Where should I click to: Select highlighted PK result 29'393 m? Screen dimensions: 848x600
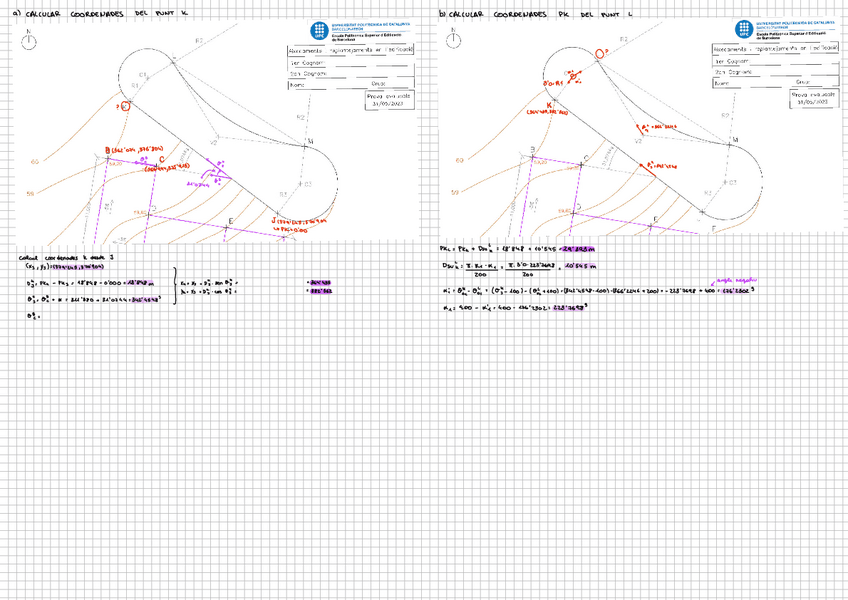[x=578, y=248]
